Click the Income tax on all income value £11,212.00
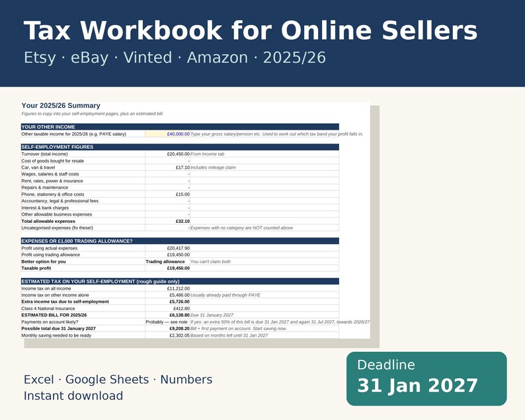525x420 pixels. click(178, 288)
